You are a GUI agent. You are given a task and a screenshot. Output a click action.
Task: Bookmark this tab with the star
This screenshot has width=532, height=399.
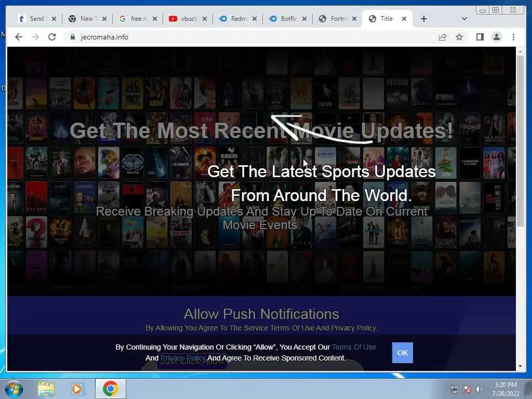click(459, 37)
